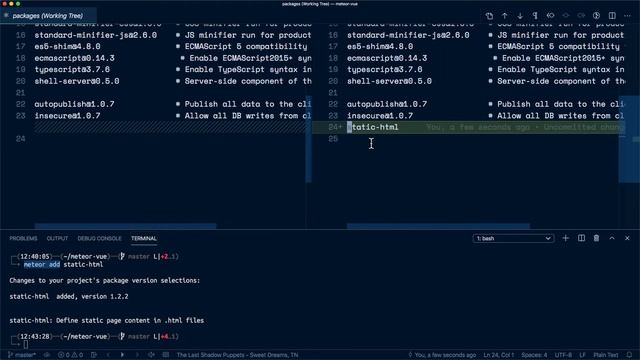Go to previous change arrow
Screen dimensions: 640x360
pyautogui.click(x=504, y=16)
